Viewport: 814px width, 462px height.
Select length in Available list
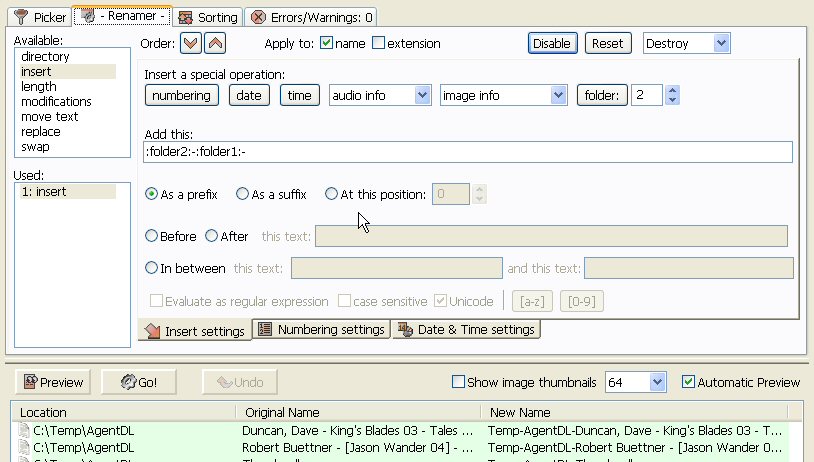pyautogui.click(x=67, y=86)
